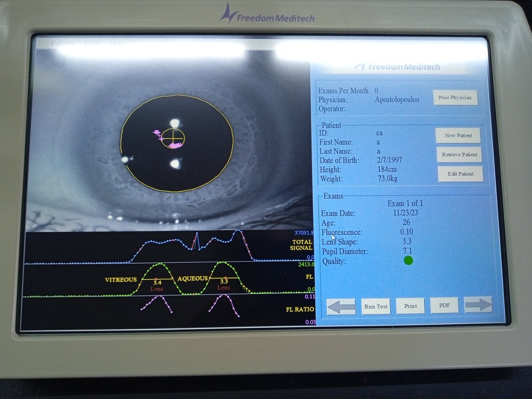Create a record with New Patient
Image resolution: width=532 pixels, height=399 pixels.
(x=458, y=136)
